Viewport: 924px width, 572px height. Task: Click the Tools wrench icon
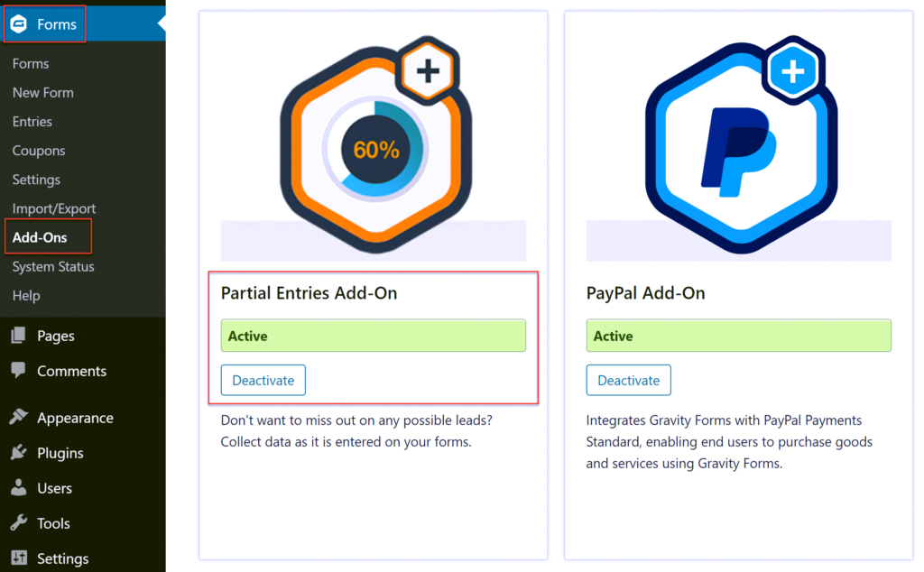coord(20,522)
